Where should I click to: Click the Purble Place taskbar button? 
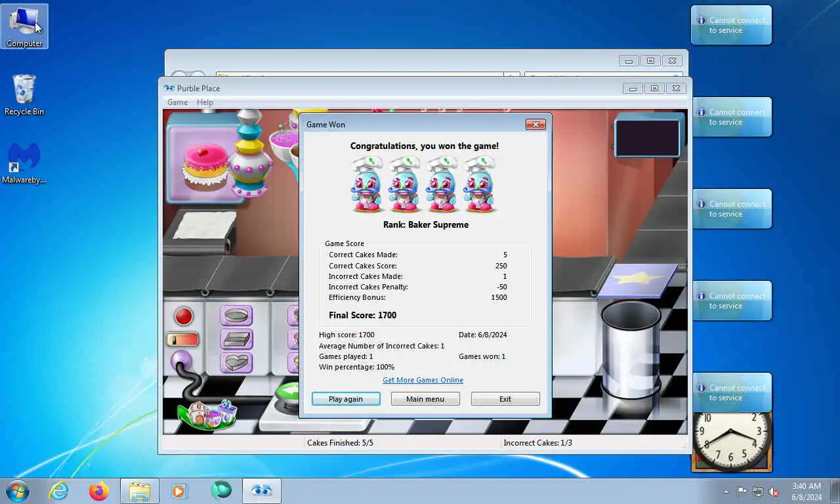pos(262,491)
